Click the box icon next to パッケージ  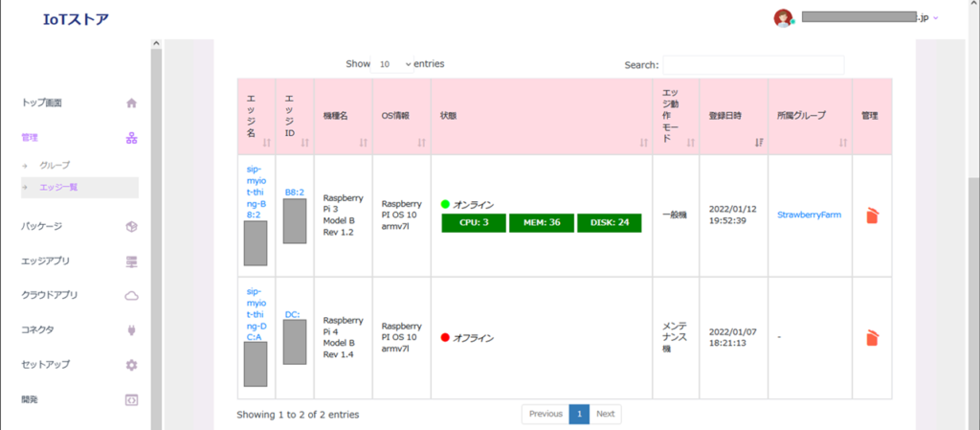click(132, 227)
